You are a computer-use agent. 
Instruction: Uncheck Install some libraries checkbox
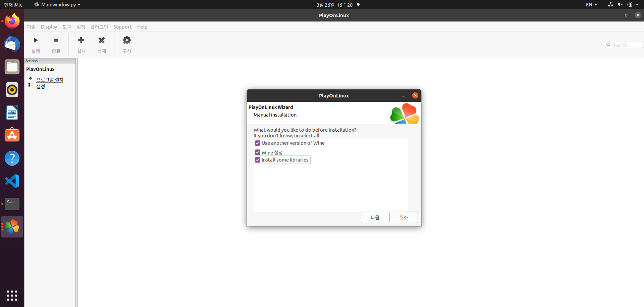258,160
